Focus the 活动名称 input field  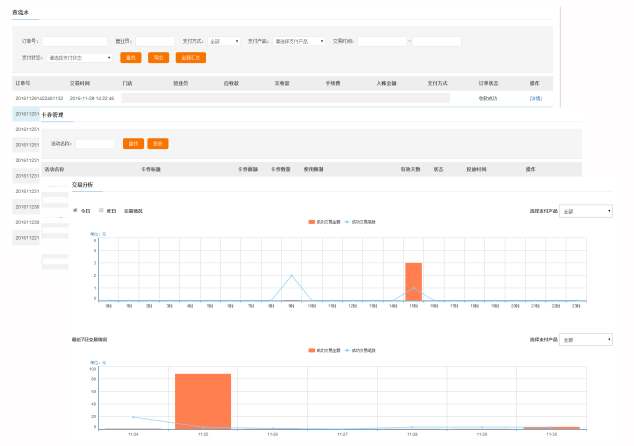96,144
